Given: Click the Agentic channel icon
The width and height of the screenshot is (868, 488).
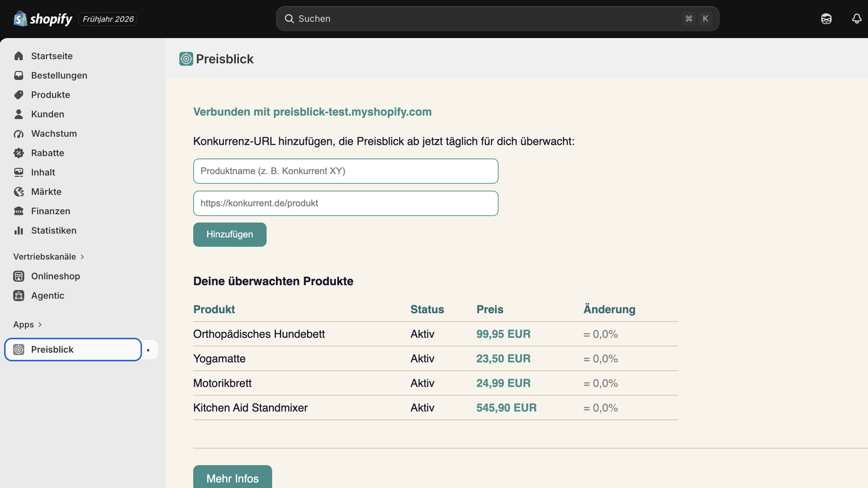Looking at the screenshot, I should pyautogui.click(x=19, y=296).
